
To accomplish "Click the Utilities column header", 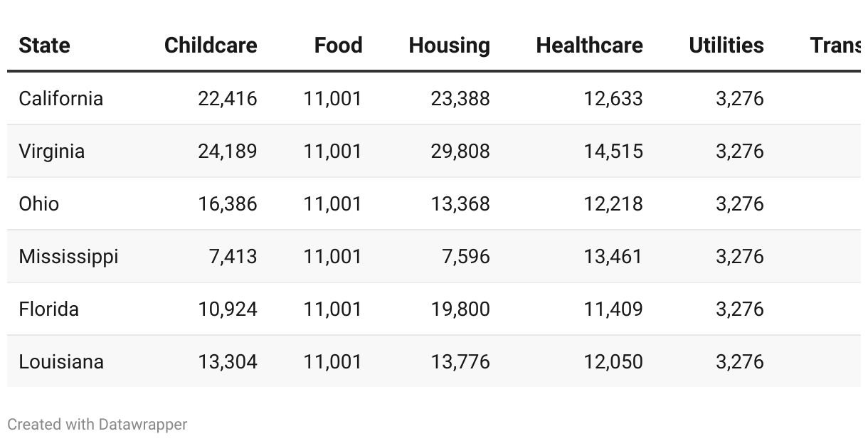I will (x=726, y=46).
